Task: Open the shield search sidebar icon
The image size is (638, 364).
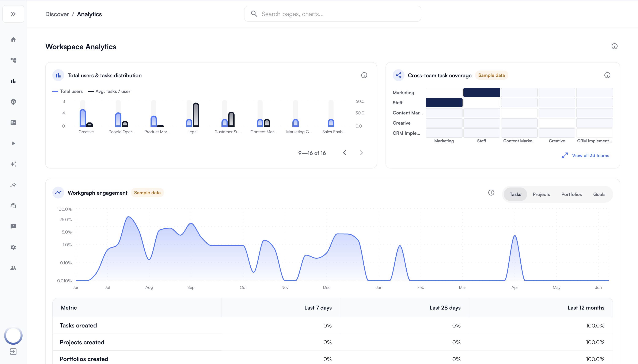Action: pyautogui.click(x=13, y=102)
